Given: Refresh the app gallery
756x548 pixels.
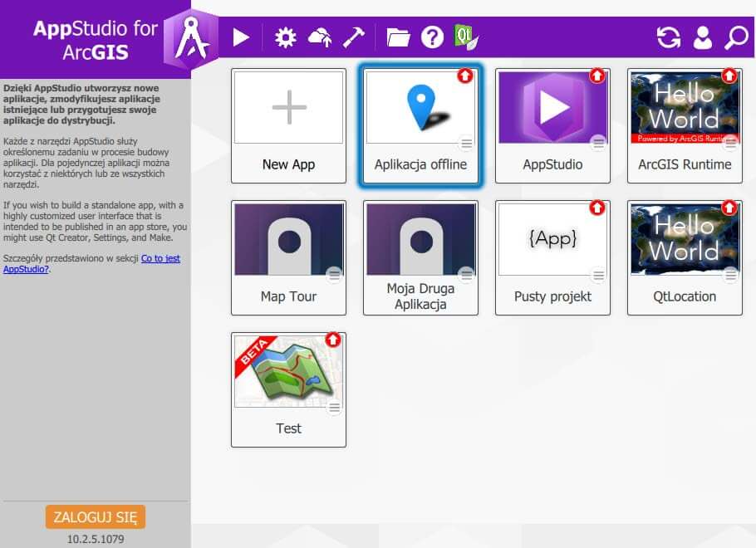Looking at the screenshot, I should pos(669,37).
